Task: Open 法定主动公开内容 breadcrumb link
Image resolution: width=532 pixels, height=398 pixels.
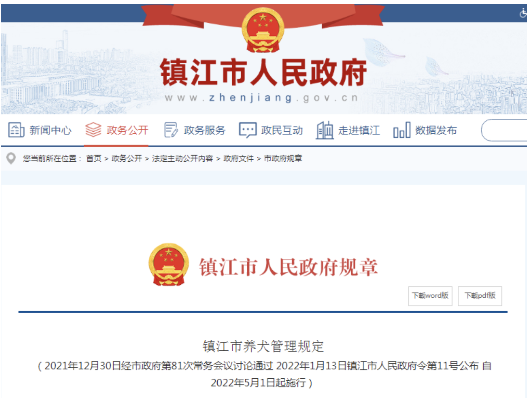Action: 182,158
